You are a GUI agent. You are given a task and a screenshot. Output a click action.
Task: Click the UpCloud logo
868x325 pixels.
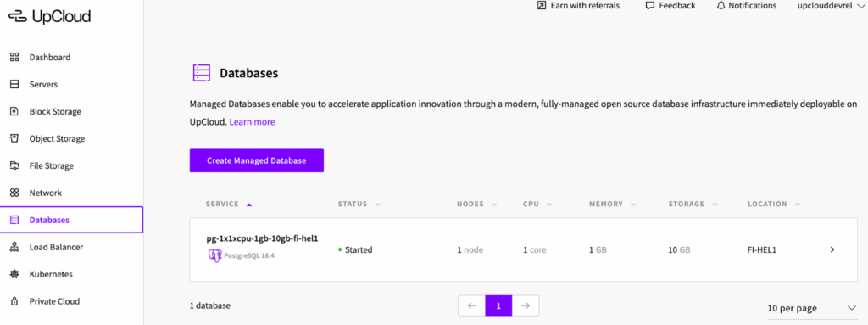[49, 17]
